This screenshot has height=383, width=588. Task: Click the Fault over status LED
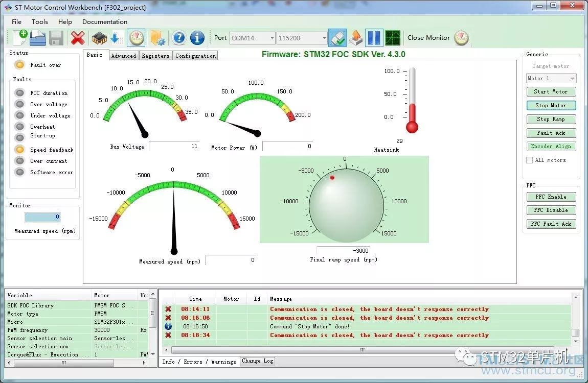click(x=19, y=65)
